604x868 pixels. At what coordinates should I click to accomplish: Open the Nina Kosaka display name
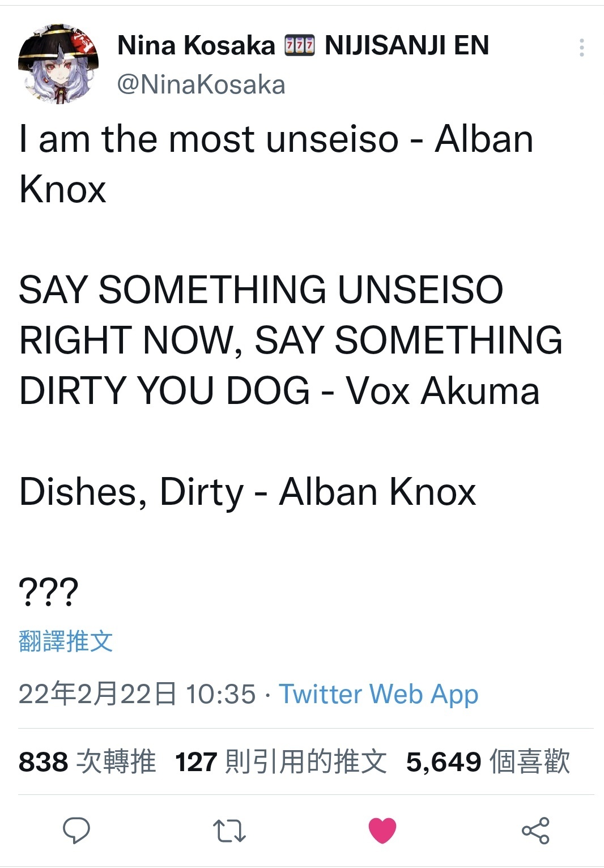click(x=196, y=45)
